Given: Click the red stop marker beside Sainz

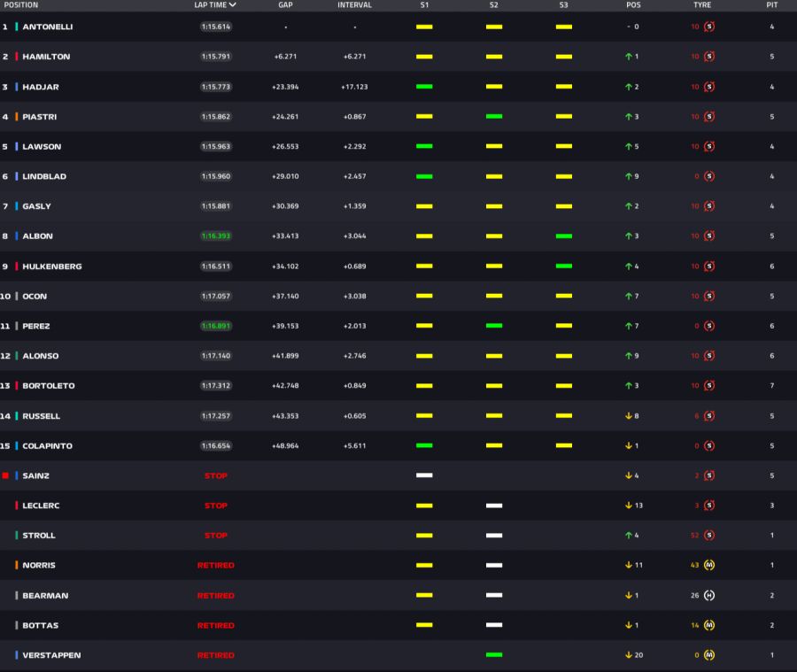Looking at the screenshot, I should (5, 475).
